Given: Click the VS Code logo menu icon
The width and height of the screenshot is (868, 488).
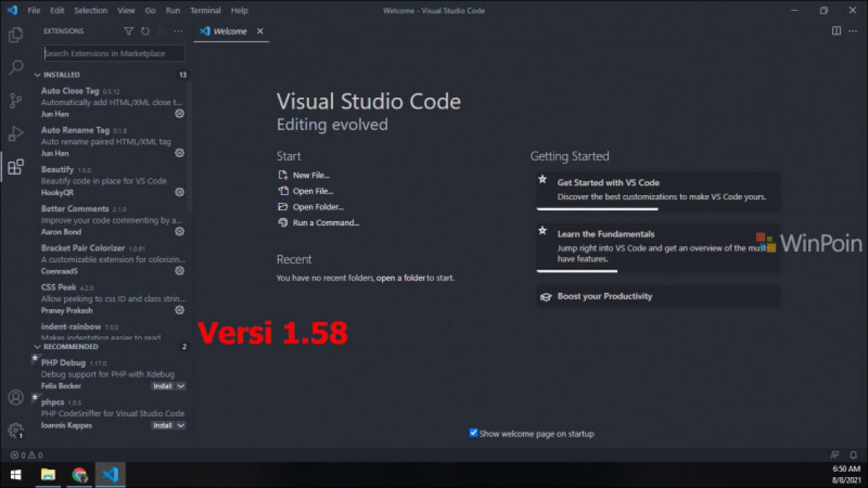Looking at the screenshot, I should tap(12, 10).
